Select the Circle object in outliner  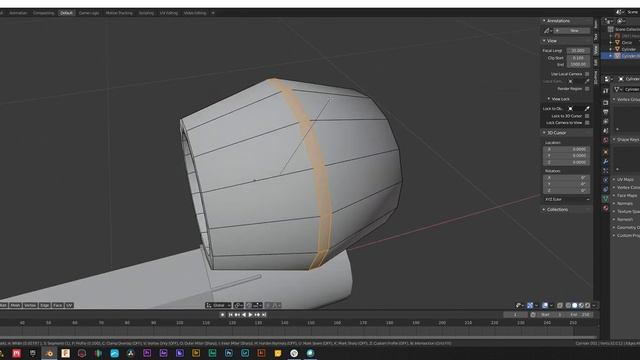(x=627, y=42)
